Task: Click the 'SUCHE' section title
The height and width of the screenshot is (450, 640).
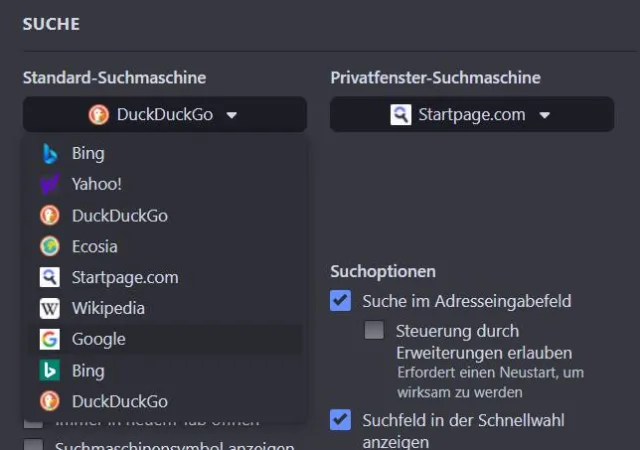Action: pos(51,23)
